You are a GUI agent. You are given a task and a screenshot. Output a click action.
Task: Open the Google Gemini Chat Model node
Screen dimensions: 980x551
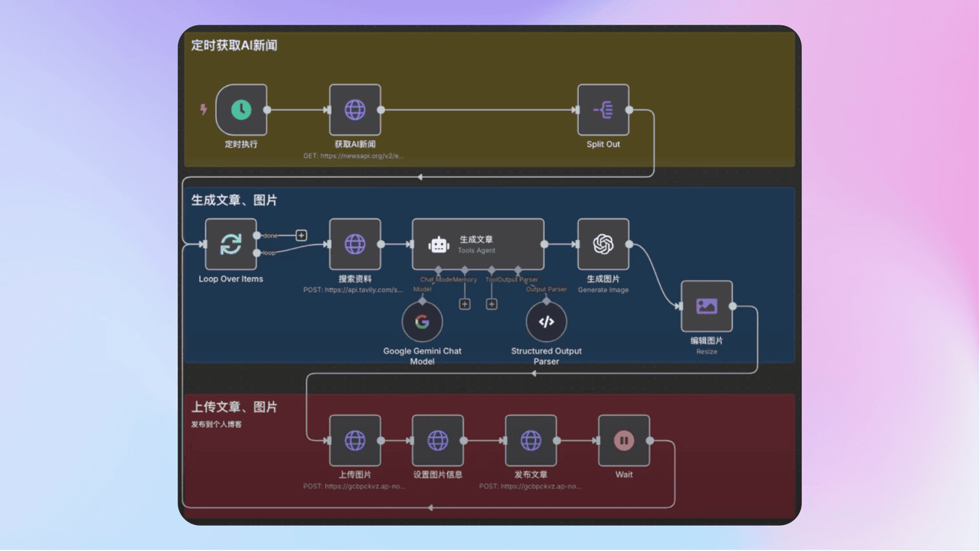click(422, 322)
